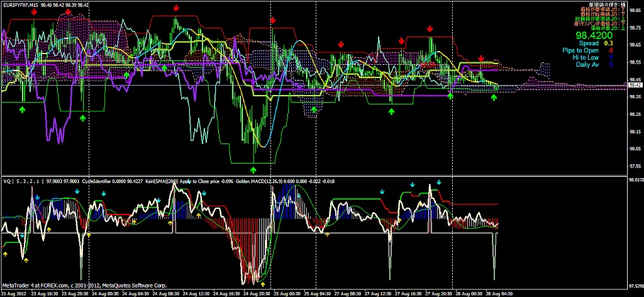Click the red sell arrow above the 24 Aug 08:30 peak

[x=176, y=8]
